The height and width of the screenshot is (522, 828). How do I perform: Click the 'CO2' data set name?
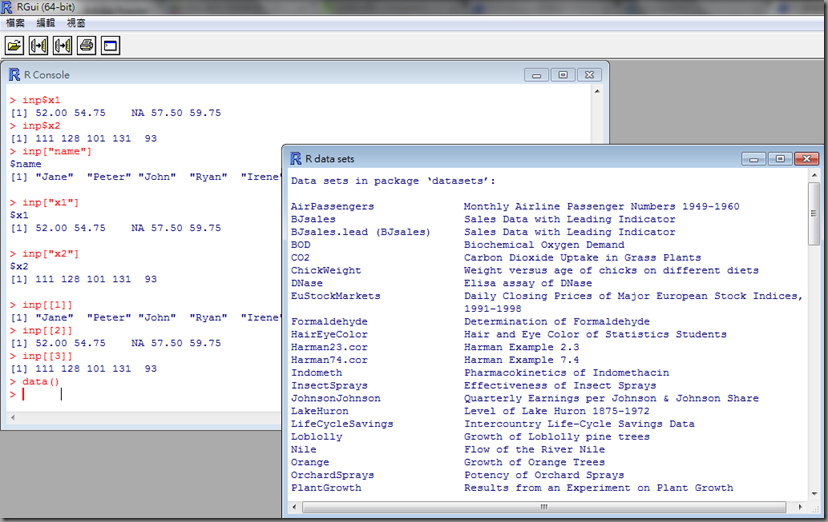(300, 258)
